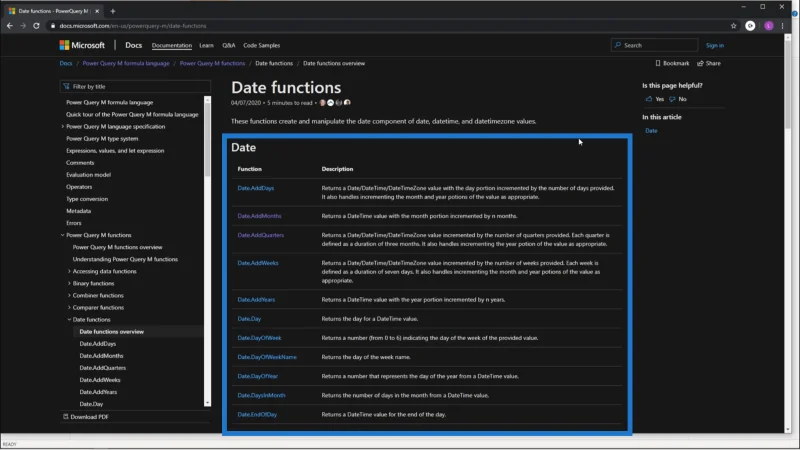Image resolution: width=800 pixels, height=450 pixels.
Task: Expand Comparer functions
Action: (69, 308)
